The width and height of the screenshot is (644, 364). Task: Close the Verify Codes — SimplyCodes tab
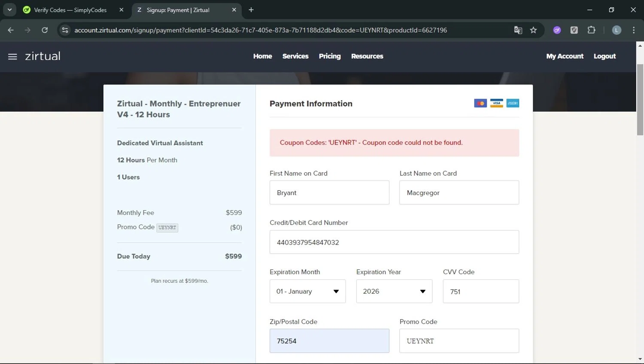(122, 10)
